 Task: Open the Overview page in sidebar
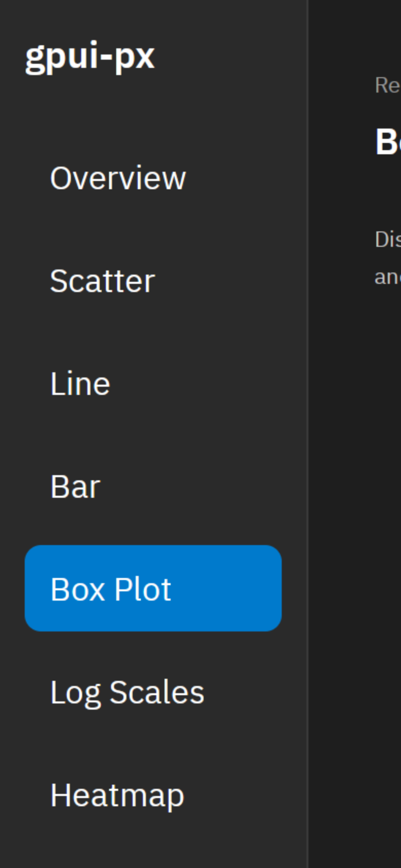153,177
